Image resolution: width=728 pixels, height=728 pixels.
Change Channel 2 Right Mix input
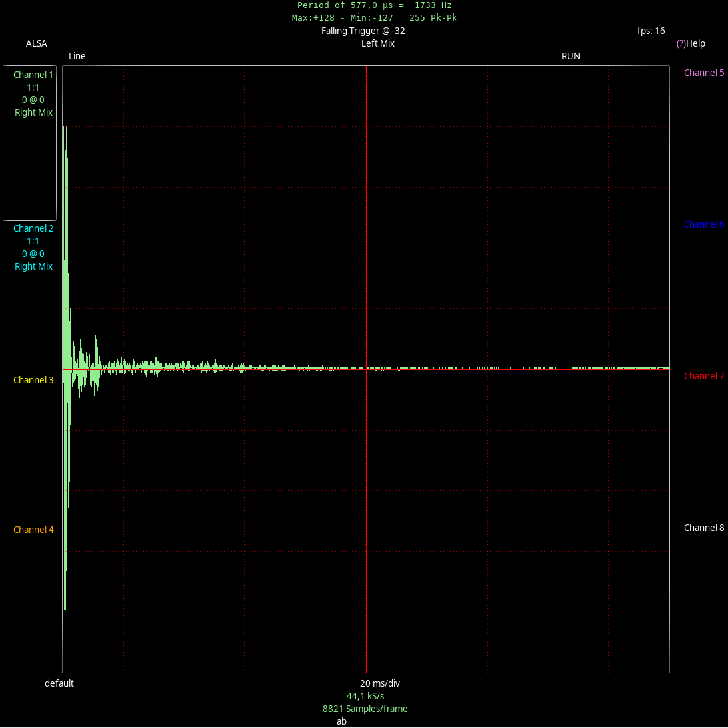(33, 266)
